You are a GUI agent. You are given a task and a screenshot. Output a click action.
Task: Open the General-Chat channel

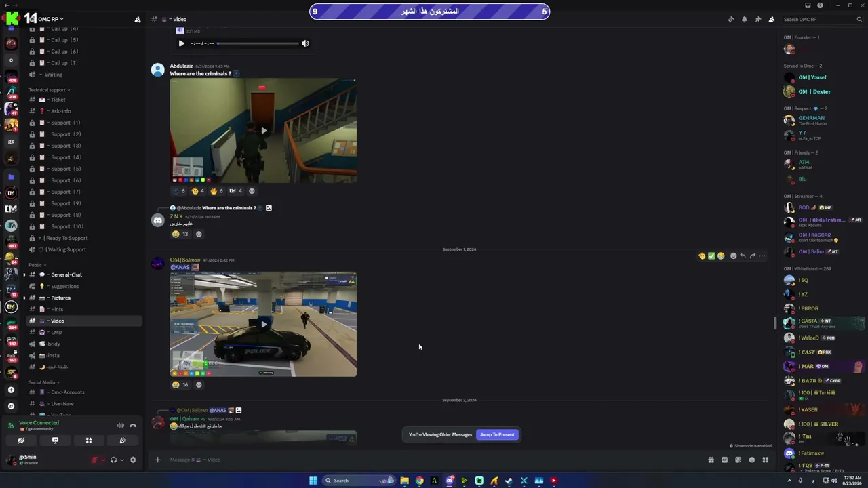click(x=84, y=274)
